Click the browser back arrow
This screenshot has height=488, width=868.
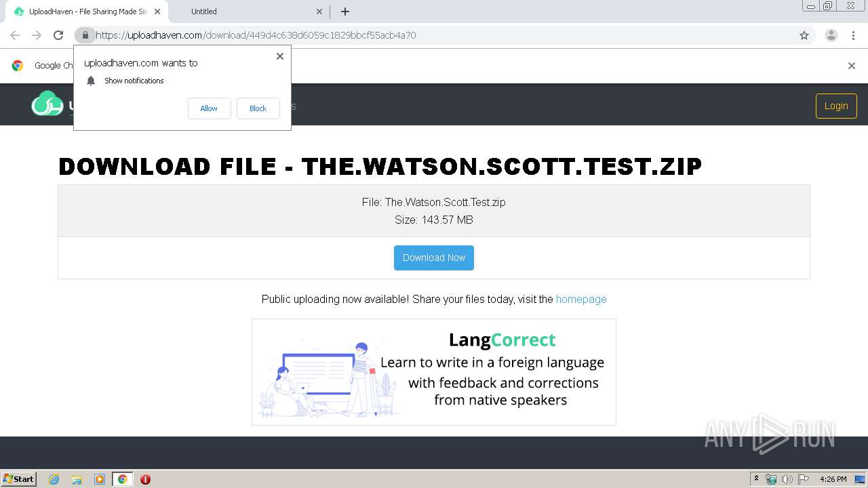[x=15, y=35]
